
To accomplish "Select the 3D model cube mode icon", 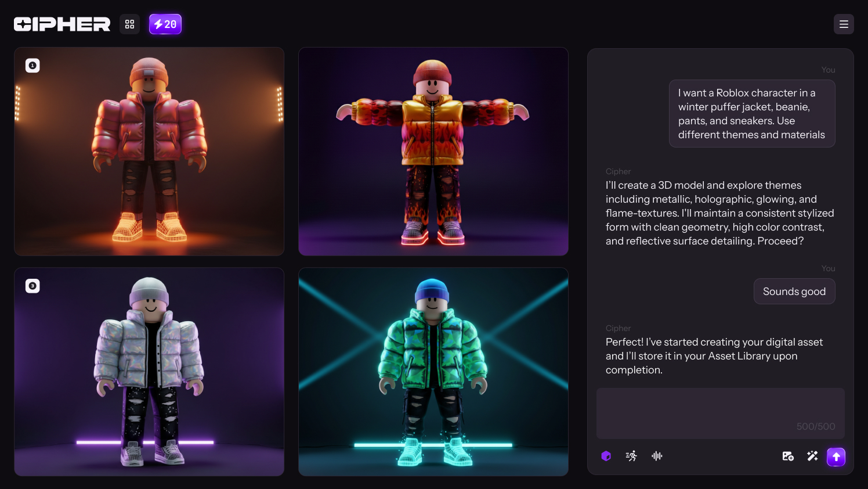I will [606, 456].
